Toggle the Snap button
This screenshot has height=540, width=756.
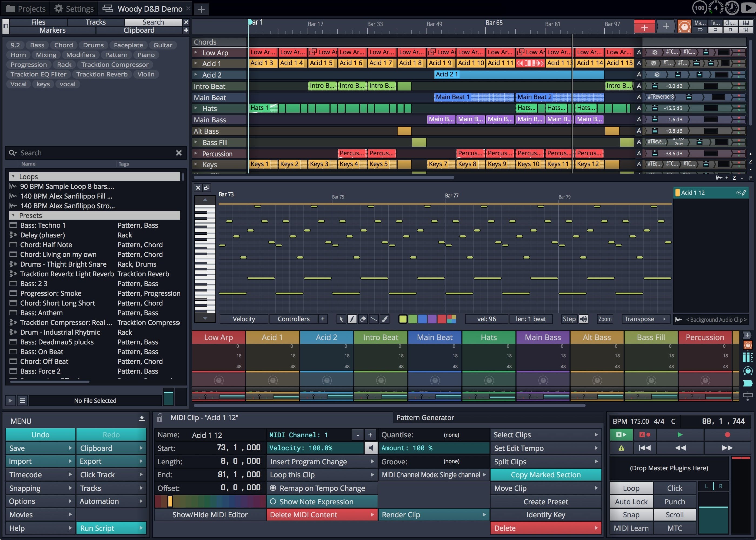(x=631, y=515)
